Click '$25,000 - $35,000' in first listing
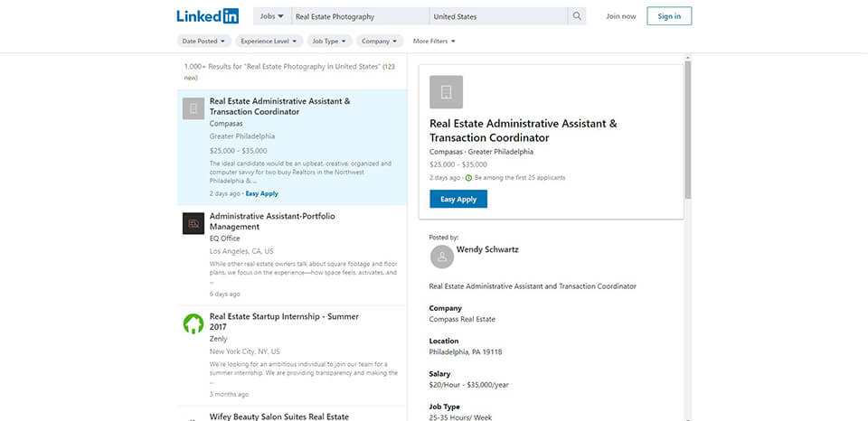Image resolution: width=868 pixels, height=421 pixels. 238,151
